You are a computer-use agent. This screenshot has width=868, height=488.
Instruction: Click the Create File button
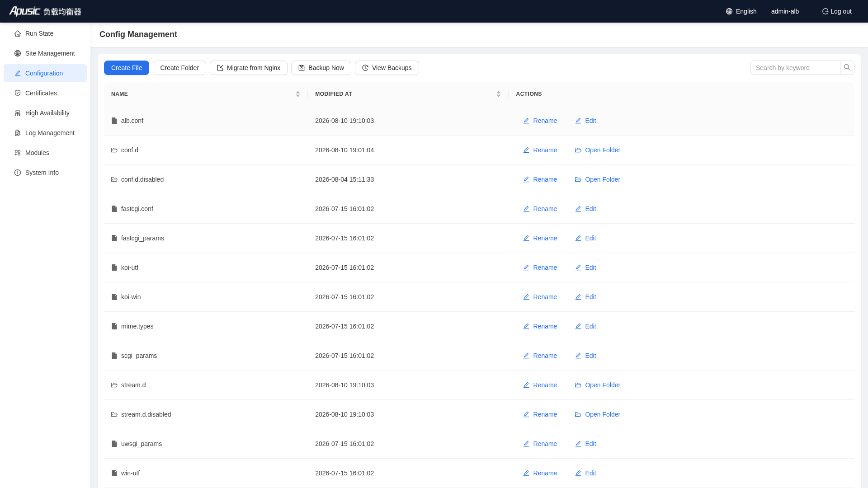pos(127,68)
